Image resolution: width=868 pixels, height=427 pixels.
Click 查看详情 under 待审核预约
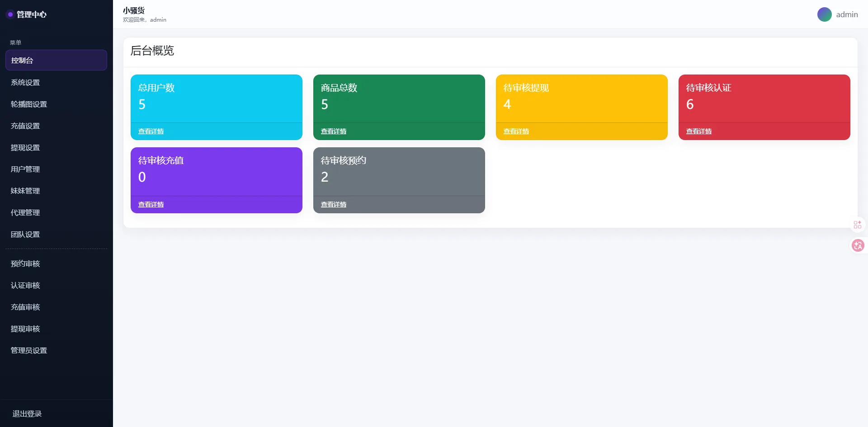pos(334,204)
